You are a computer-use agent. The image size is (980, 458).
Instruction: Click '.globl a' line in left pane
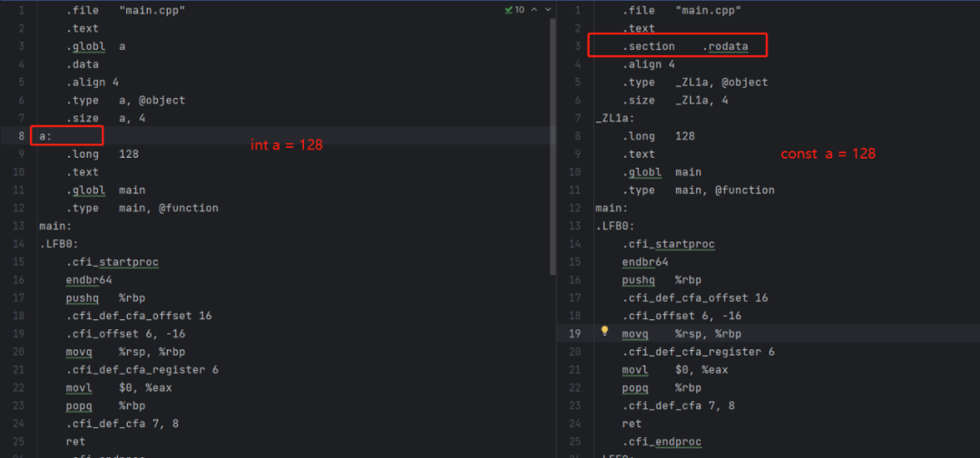coord(95,46)
